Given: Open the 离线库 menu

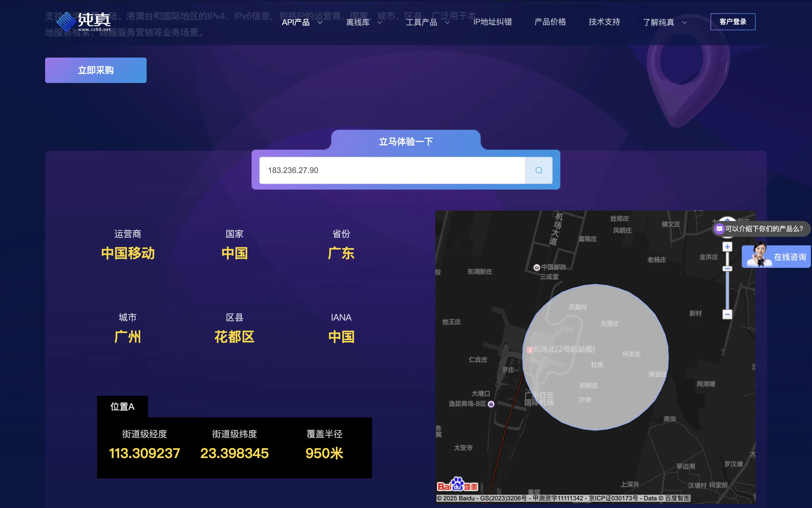Looking at the screenshot, I should (x=358, y=22).
